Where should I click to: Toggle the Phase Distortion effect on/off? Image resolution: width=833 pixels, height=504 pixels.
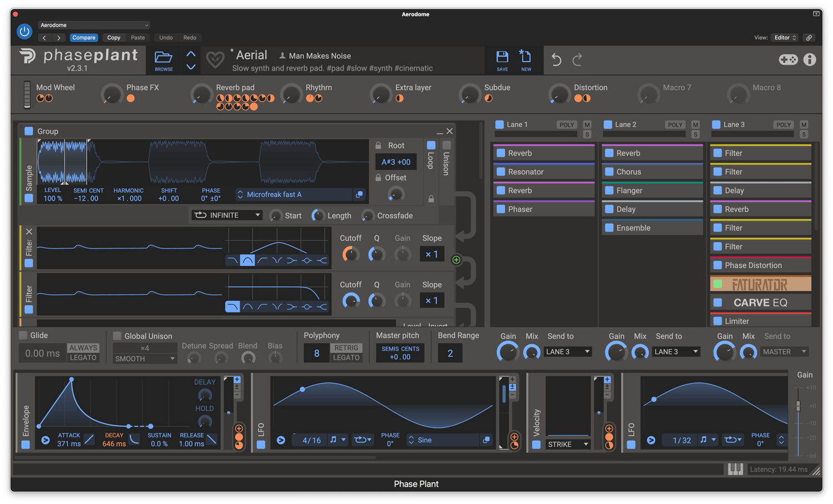(717, 265)
